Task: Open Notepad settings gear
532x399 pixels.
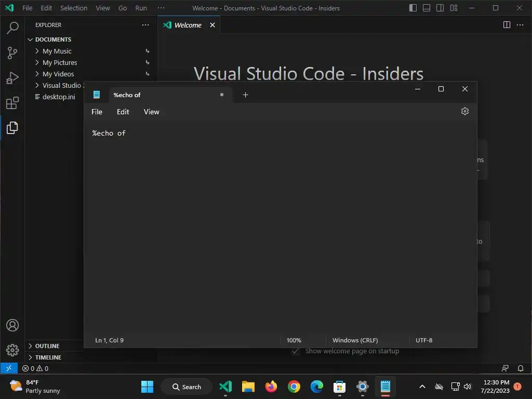Action: point(465,111)
